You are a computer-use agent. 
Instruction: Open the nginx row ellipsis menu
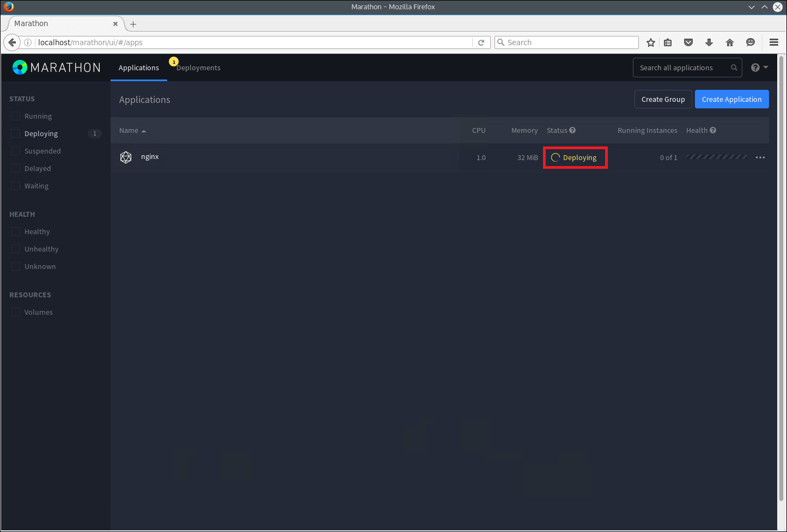(760, 157)
